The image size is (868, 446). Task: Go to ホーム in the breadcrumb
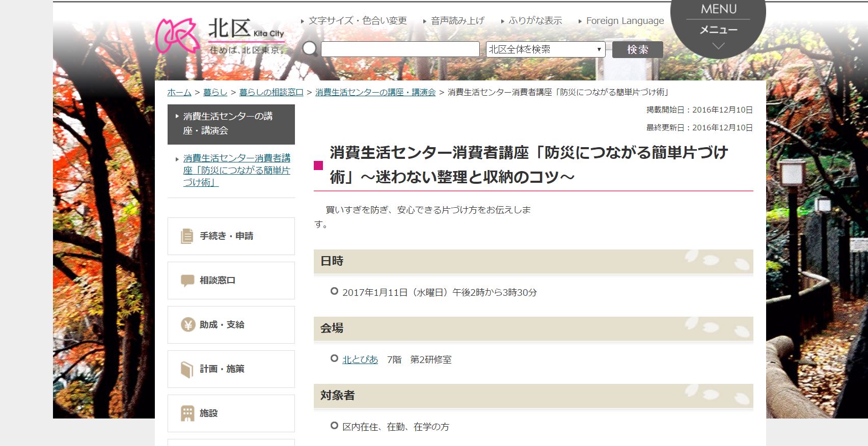tap(179, 92)
